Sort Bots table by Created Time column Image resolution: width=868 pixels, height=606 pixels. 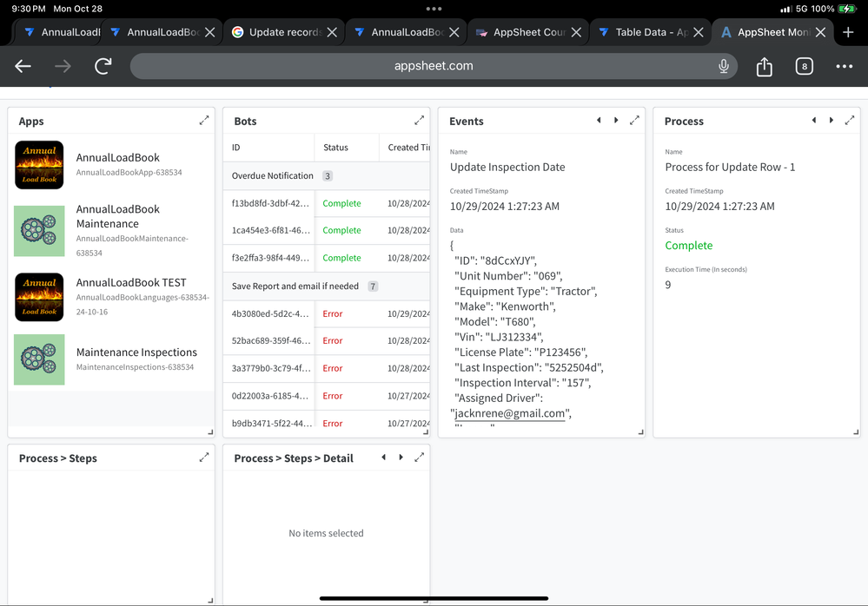pos(405,148)
